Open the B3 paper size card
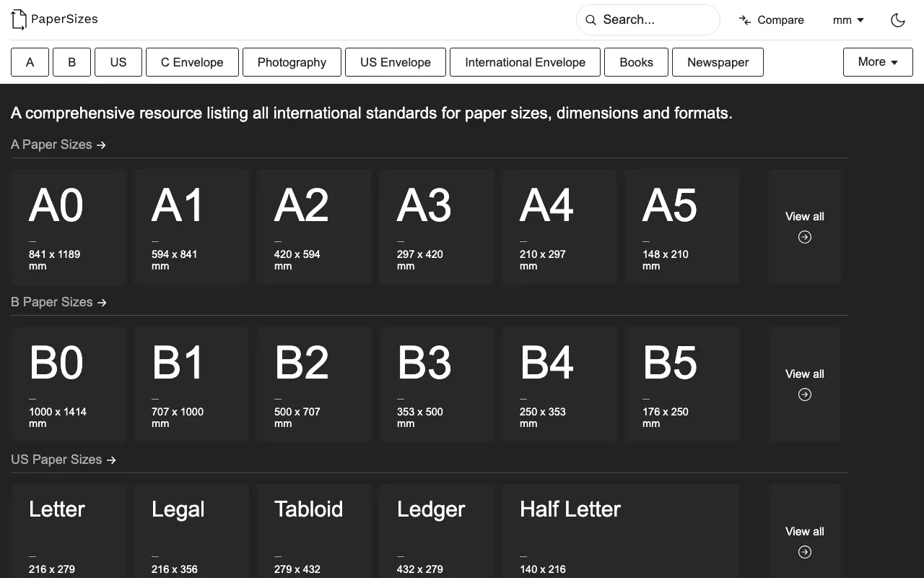The image size is (924, 578). coord(437,384)
